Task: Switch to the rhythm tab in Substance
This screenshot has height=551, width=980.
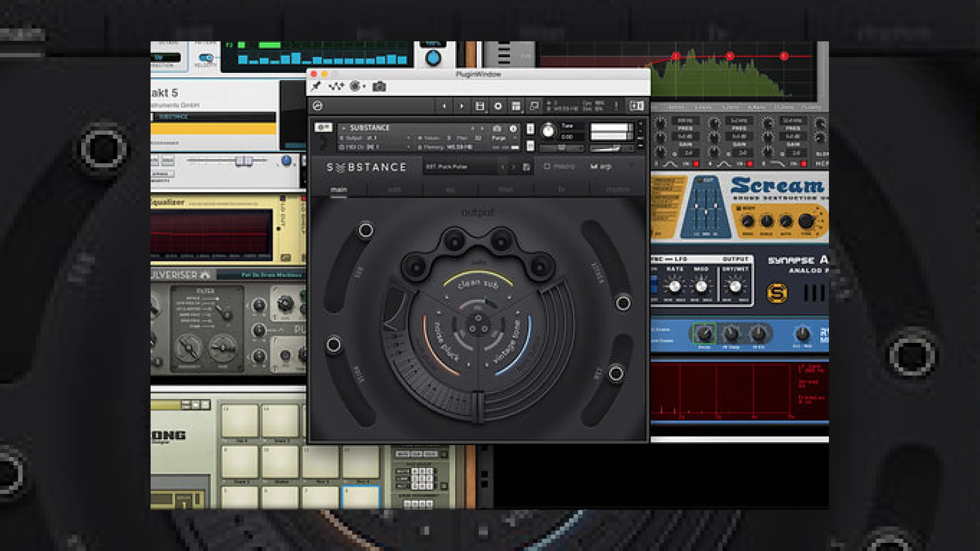Action: point(618,190)
